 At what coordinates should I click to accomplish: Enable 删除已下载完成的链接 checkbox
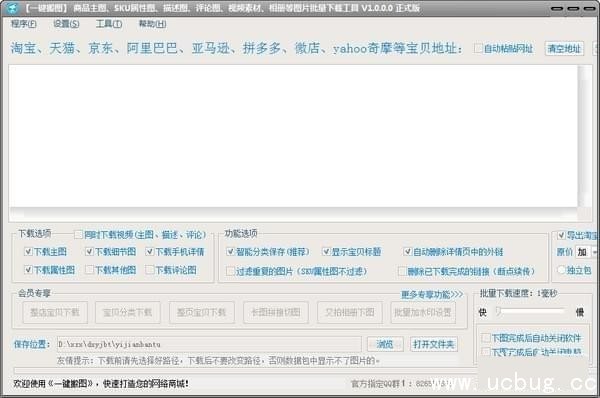click(402, 271)
